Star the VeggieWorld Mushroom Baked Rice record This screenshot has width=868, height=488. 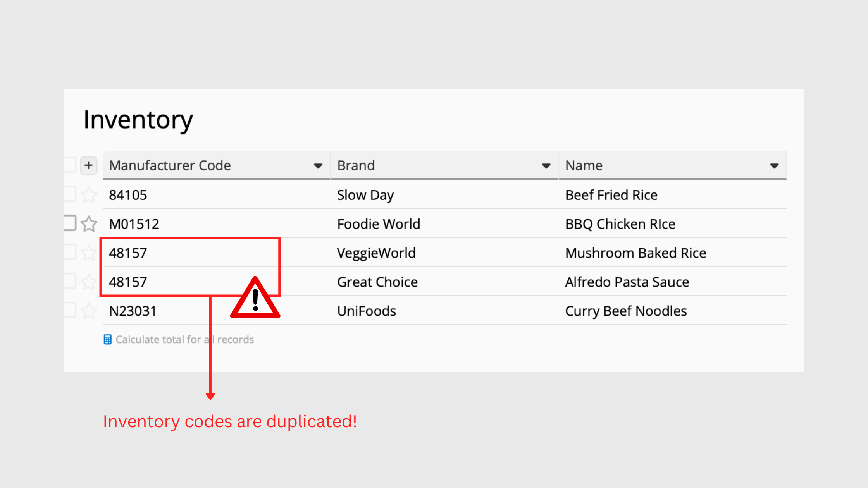click(x=89, y=253)
